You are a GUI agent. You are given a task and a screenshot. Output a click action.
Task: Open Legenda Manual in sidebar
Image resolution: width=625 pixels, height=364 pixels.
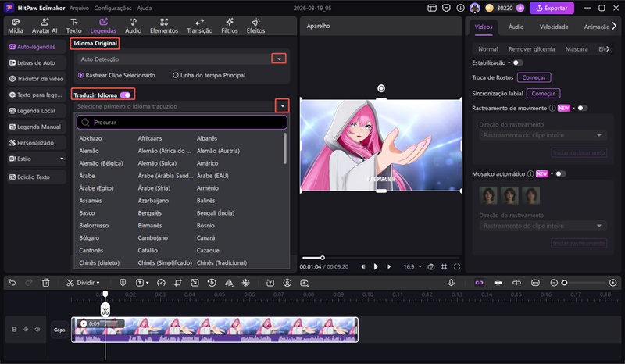click(x=36, y=127)
